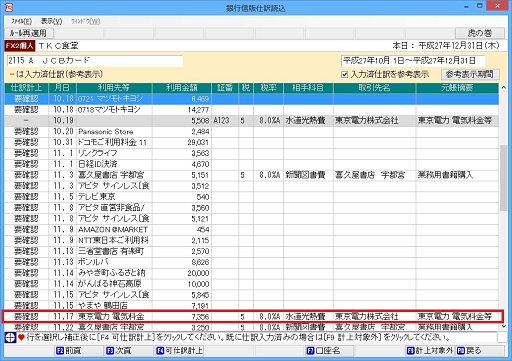The height and width of the screenshot is (361, 512).
Task: Click the 取引先名 column header
Action: coord(374,88)
